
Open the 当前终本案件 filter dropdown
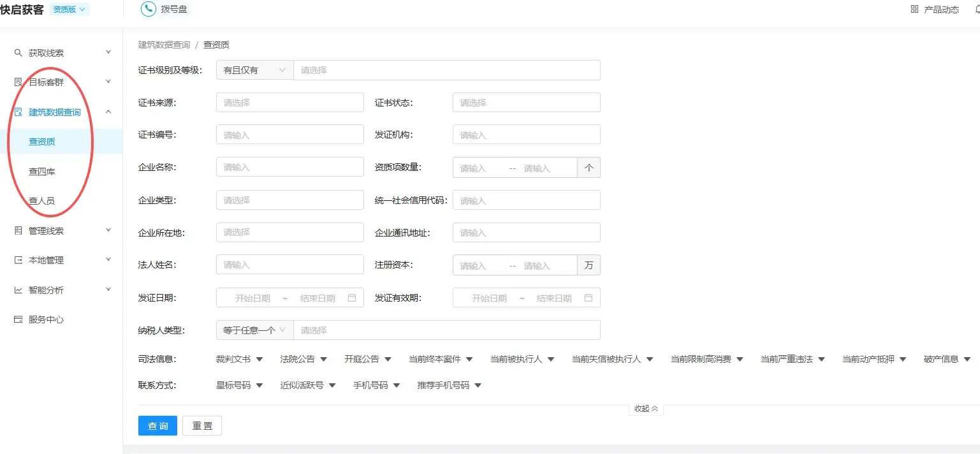point(441,359)
